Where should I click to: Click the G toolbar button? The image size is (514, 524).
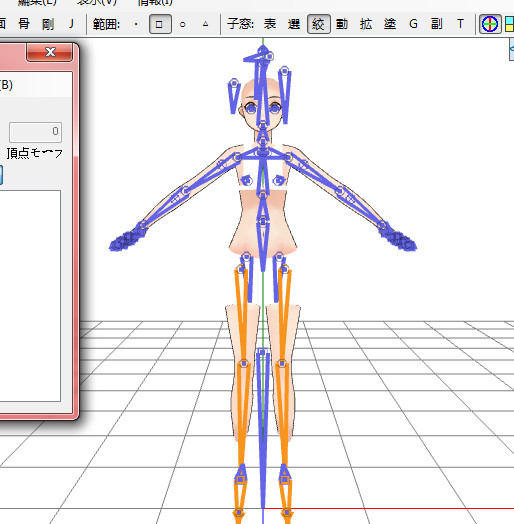413,24
